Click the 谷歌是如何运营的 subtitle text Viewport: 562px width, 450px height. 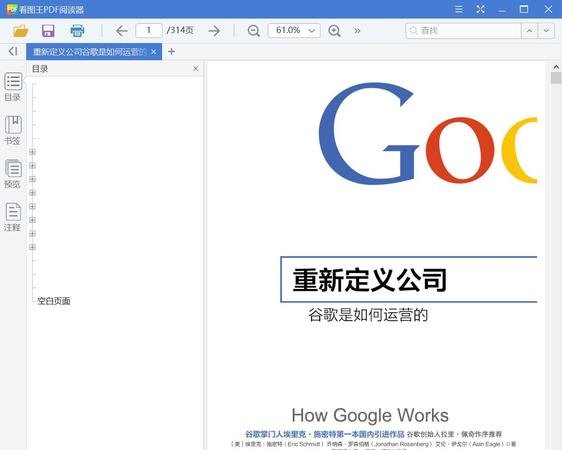(368, 315)
